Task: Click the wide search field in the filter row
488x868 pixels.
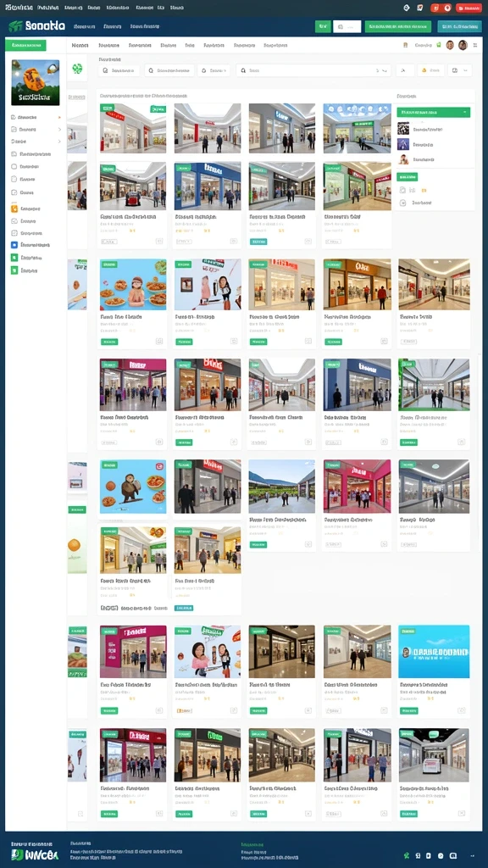Action: 313,70
